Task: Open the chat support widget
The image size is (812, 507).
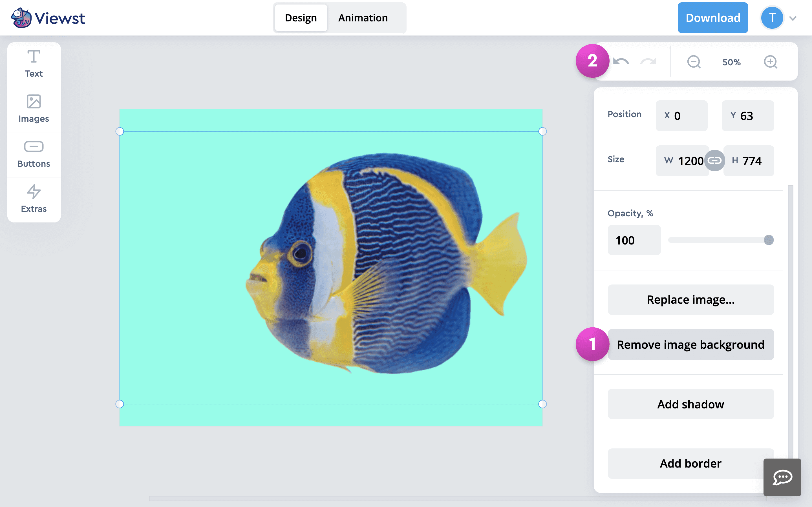Action: coord(782,477)
